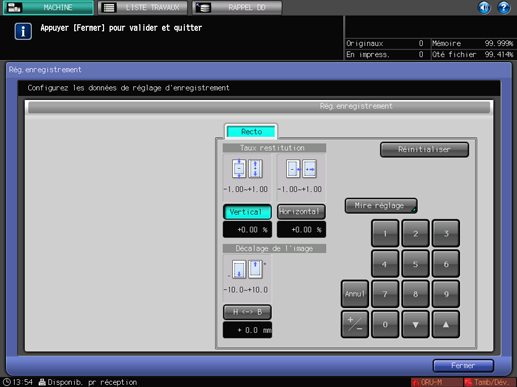The image size is (517, 387).
Task: Increase value with up arrow key
Action: pos(446,324)
